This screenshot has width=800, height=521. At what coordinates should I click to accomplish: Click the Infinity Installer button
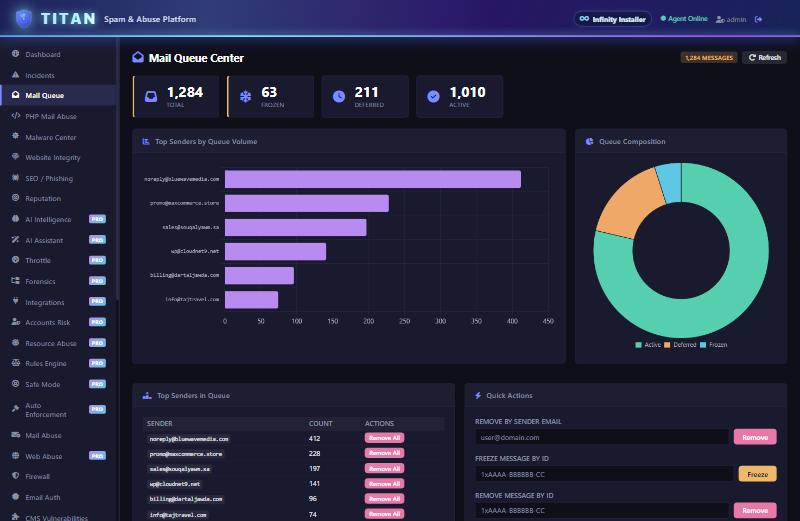click(612, 19)
